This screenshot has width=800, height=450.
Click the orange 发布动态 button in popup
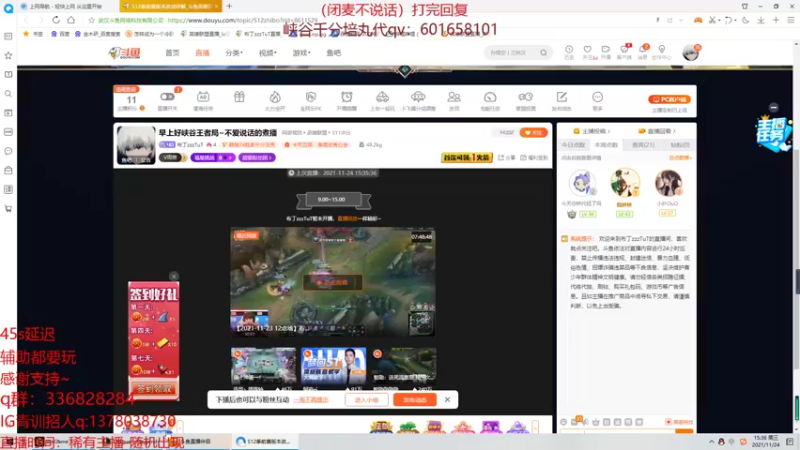[x=415, y=399]
